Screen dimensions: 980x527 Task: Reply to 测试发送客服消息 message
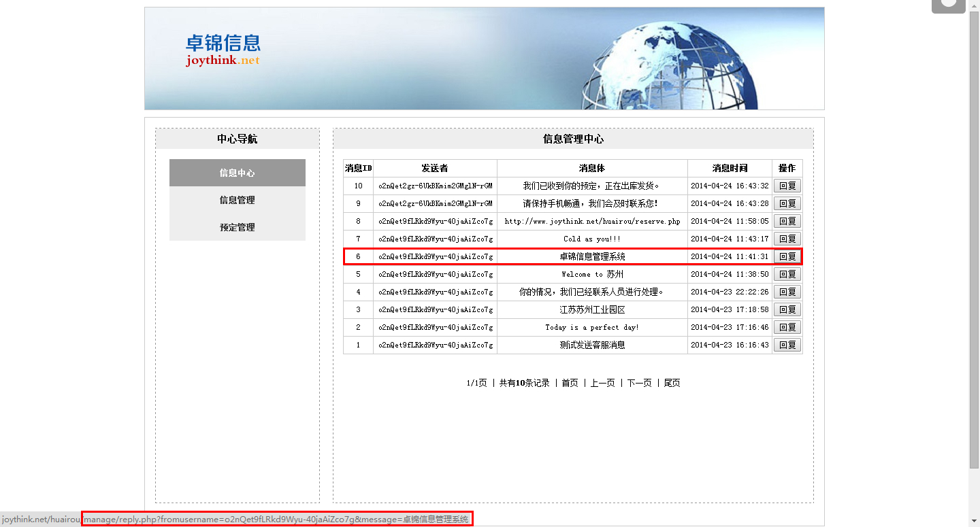point(787,345)
